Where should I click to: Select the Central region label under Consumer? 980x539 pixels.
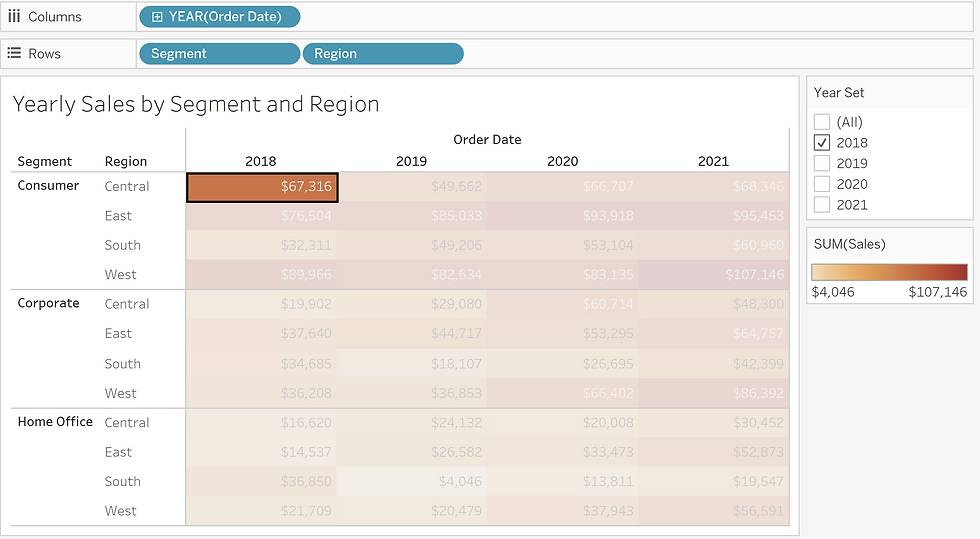click(x=127, y=186)
